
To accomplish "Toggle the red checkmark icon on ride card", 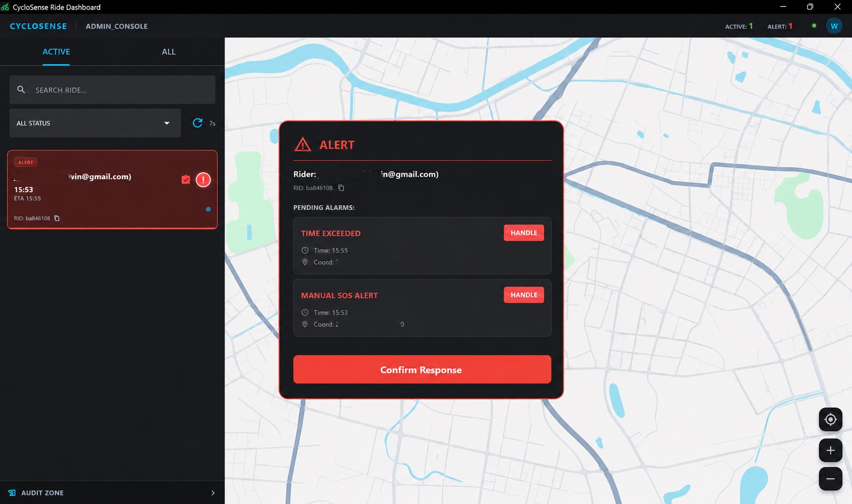I will [186, 180].
